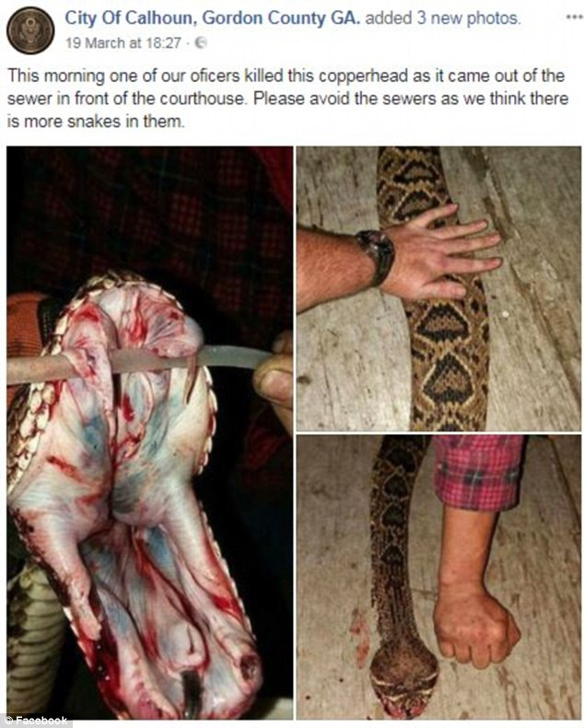Viewport: 584px width, 728px height.
Task: Open the 19 March at 18:27 timestamp link
Action: pyautogui.click(x=123, y=42)
